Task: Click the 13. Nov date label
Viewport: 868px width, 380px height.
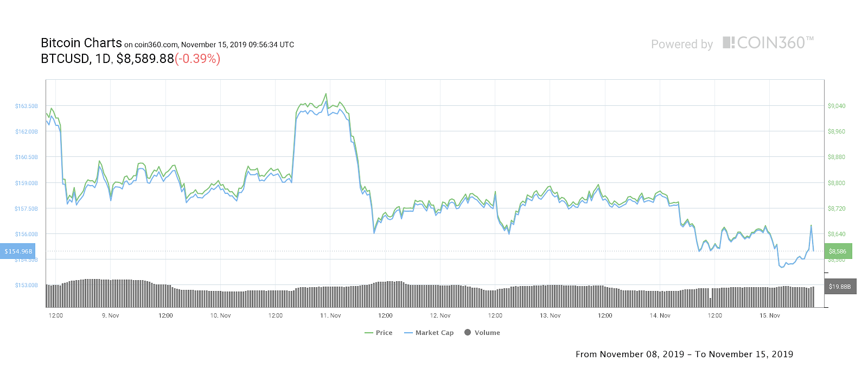Action: pyautogui.click(x=550, y=315)
